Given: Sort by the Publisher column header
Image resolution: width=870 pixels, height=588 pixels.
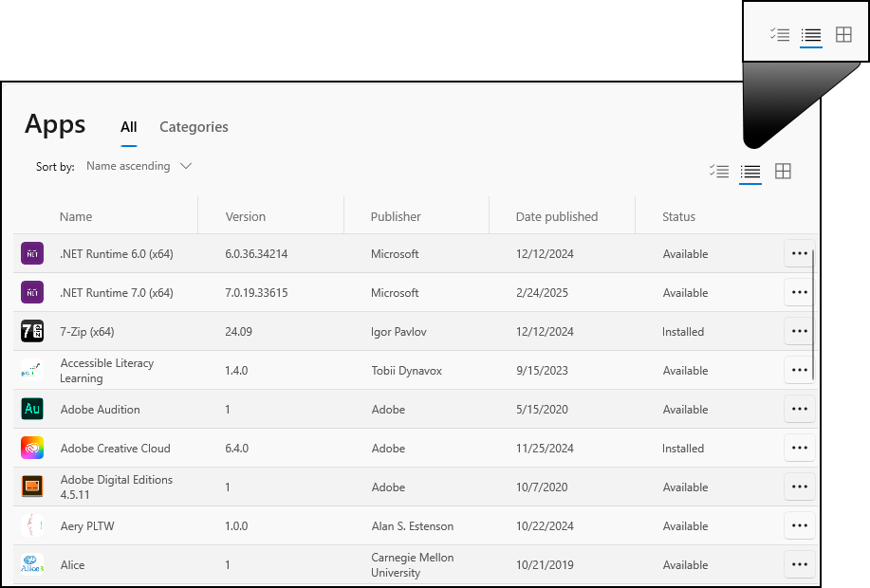Looking at the screenshot, I should coord(396,216).
